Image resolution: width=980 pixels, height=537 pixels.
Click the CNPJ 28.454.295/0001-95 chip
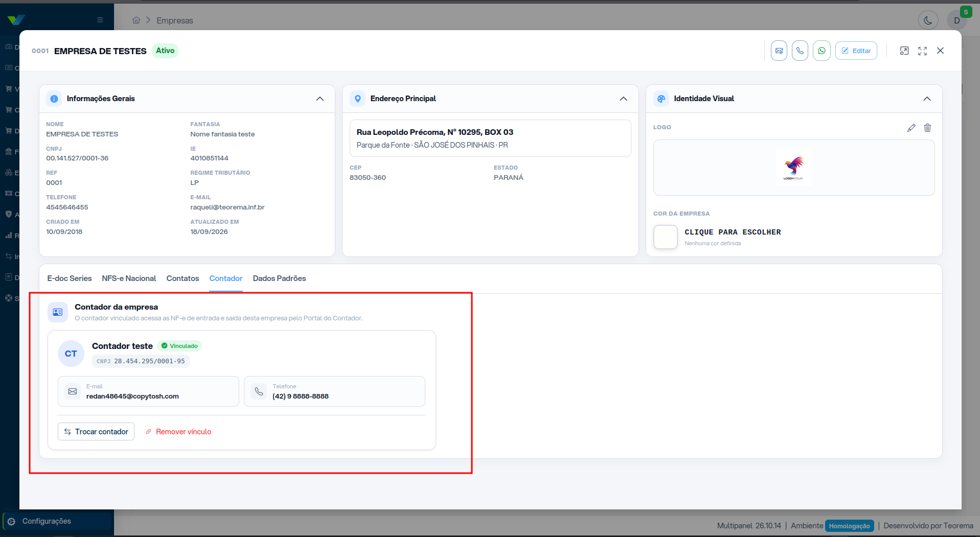point(141,361)
